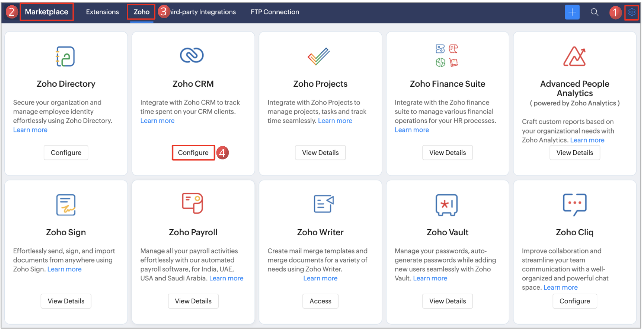The width and height of the screenshot is (644, 331).
Task: Open Learn more link for Zoho Directory
Action: click(x=30, y=130)
